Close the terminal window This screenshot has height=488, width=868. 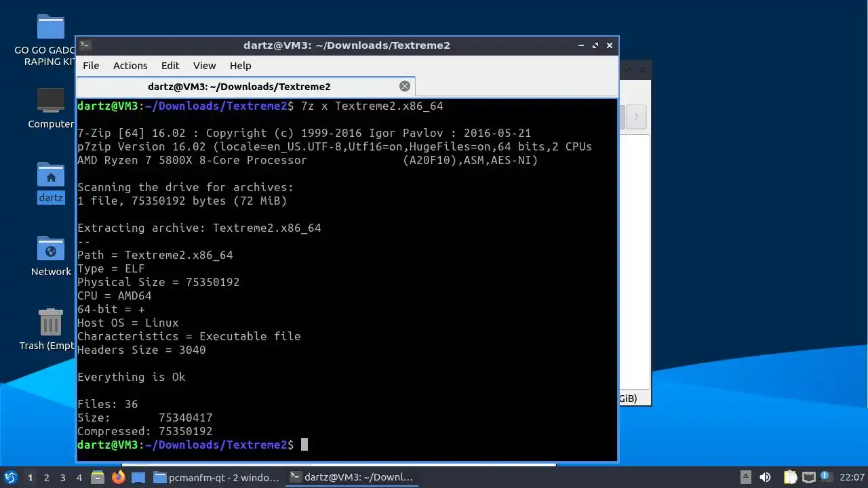pos(610,45)
